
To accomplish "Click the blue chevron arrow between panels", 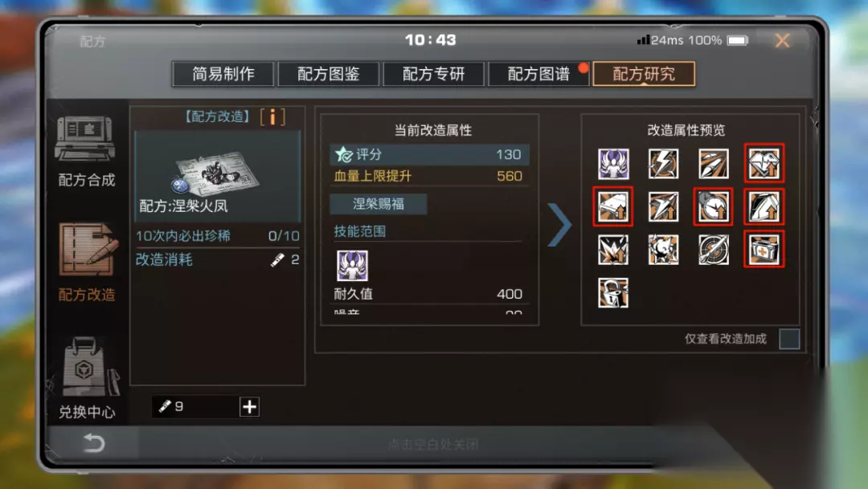I will [x=559, y=224].
